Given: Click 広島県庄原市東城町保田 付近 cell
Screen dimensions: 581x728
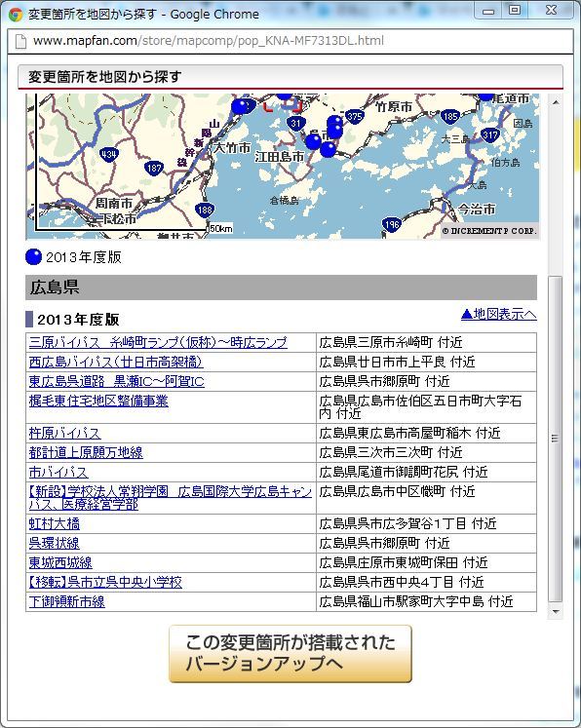Looking at the screenshot, I should [x=426, y=562].
